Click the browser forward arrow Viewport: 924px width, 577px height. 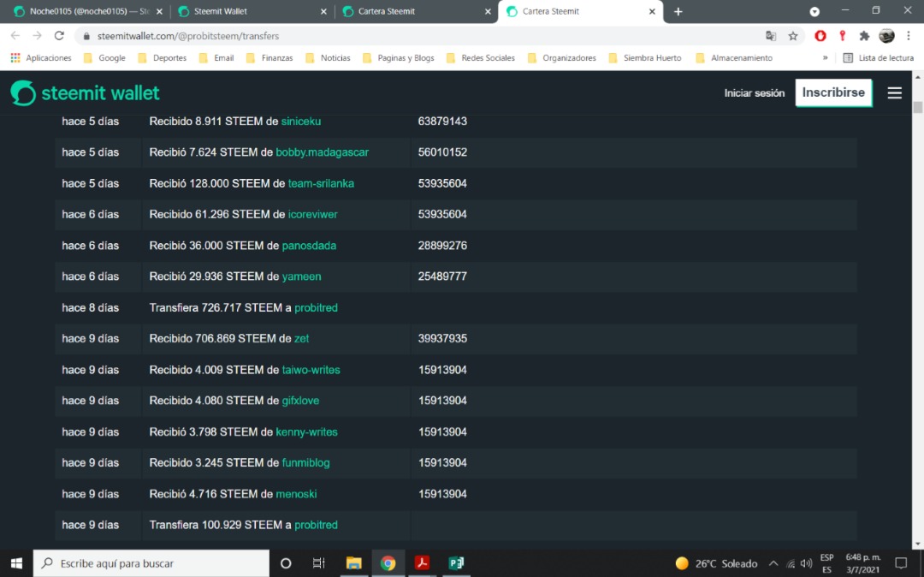click(37, 36)
